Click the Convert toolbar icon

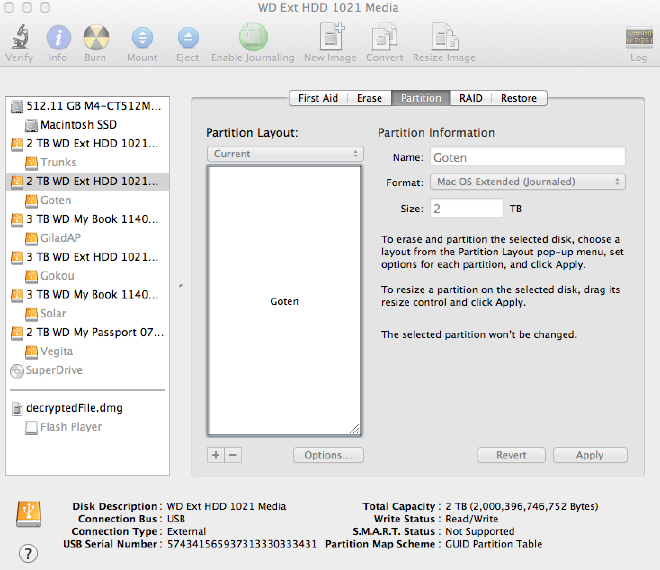click(x=384, y=37)
